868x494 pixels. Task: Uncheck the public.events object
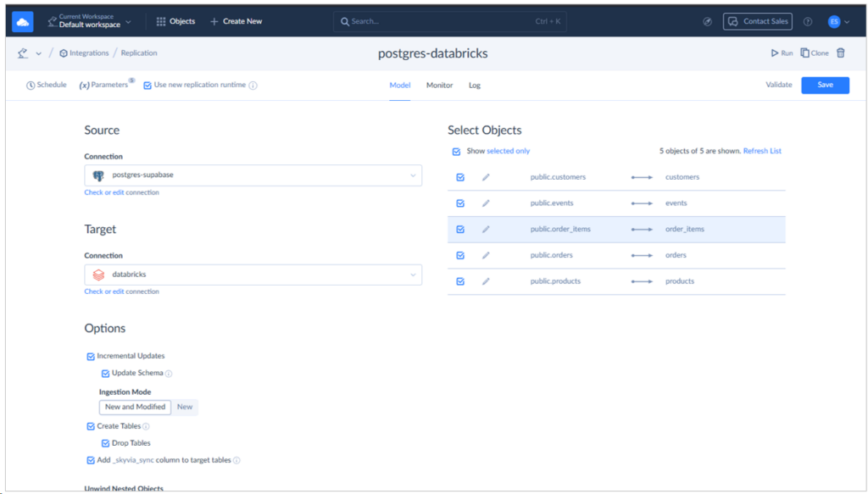tap(460, 203)
